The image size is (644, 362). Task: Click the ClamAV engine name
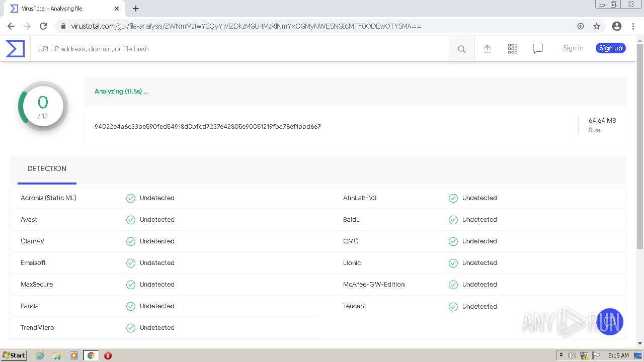pyautogui.click(x=32, y=241)
